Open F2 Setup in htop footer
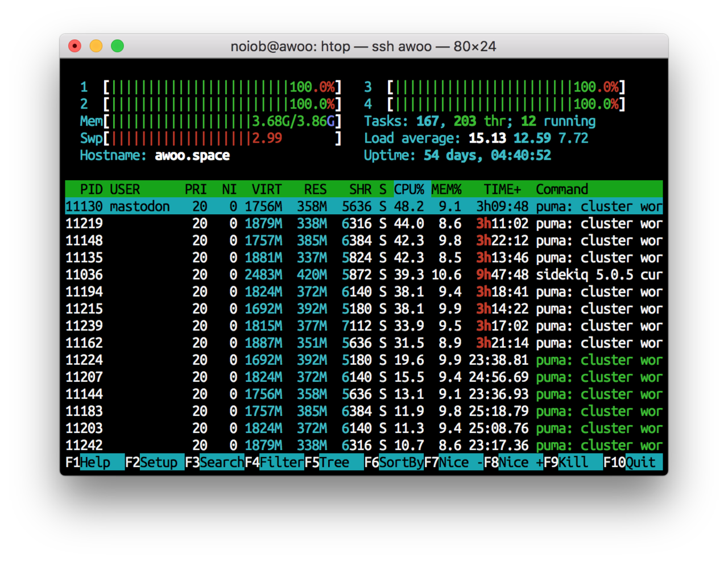Image resolution: width=728 pixels, height=561 pixels. tap(155, 463)
